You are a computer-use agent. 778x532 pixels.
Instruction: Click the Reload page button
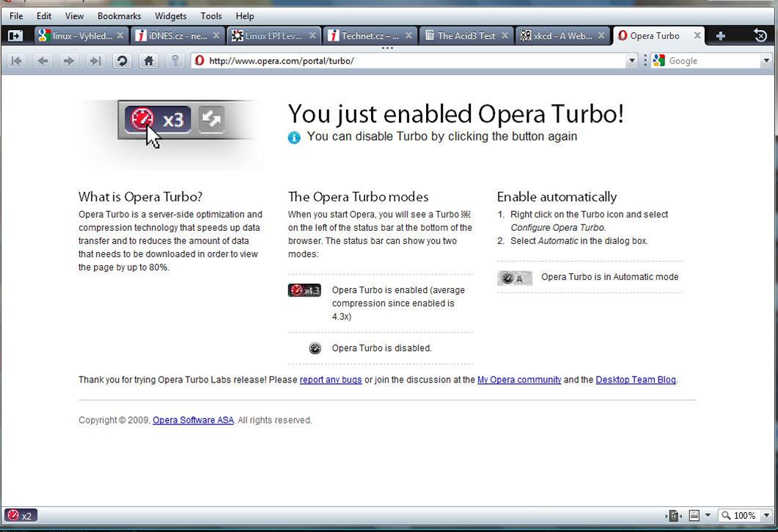122,61
